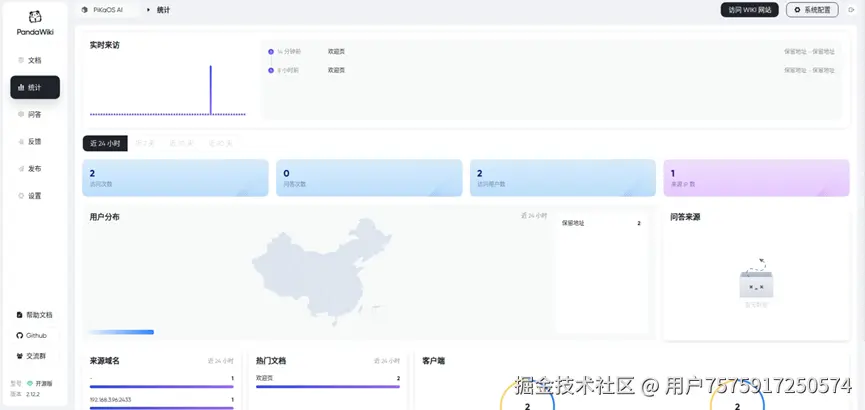This screenshot has width=865, height=410.
Task: Open the 问答 sidebar page
Action: point(35,114)
